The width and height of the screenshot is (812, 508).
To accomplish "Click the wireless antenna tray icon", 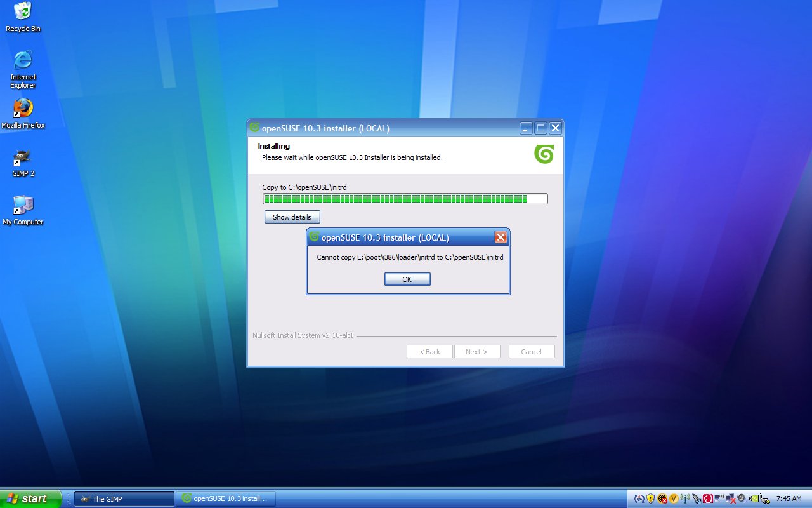I will pyautogui.click(x=685, y=498).
